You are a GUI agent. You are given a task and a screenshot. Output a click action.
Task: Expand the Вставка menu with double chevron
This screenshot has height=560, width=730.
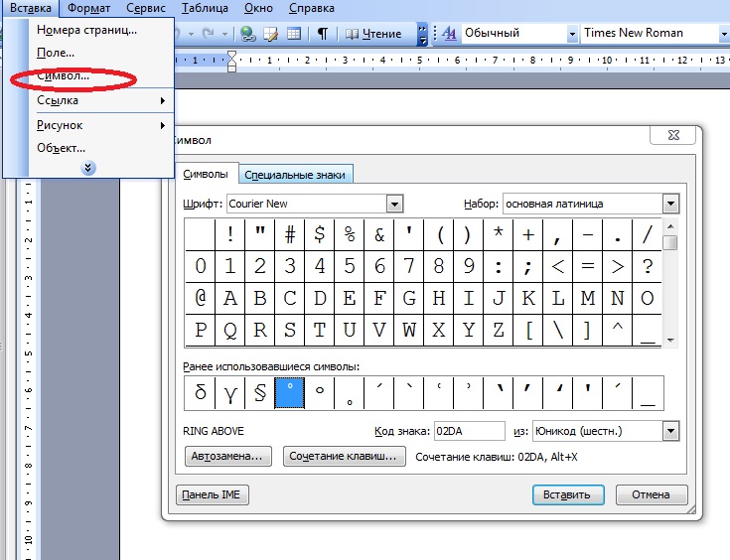(x=88, y=168)
